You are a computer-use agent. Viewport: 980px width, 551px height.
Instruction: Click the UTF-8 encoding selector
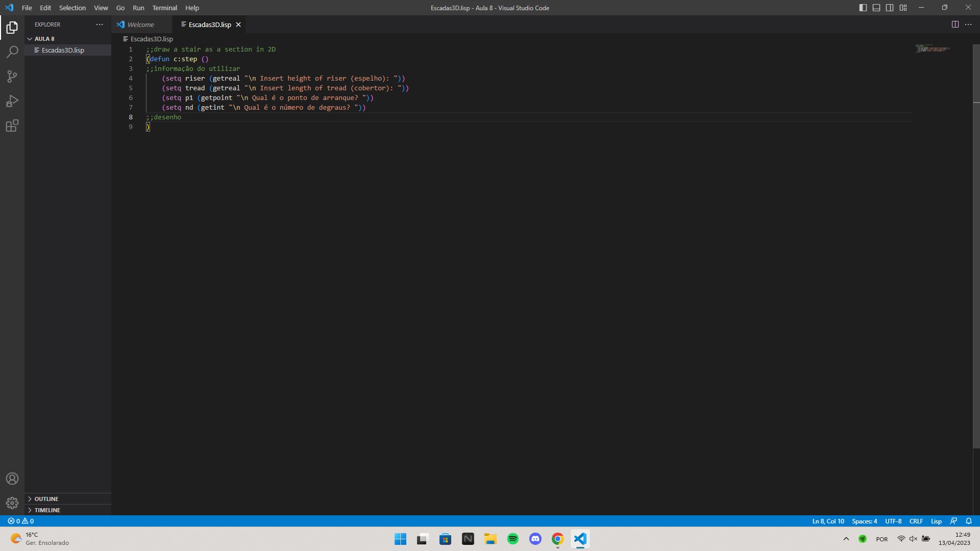[x=893, y=521]
